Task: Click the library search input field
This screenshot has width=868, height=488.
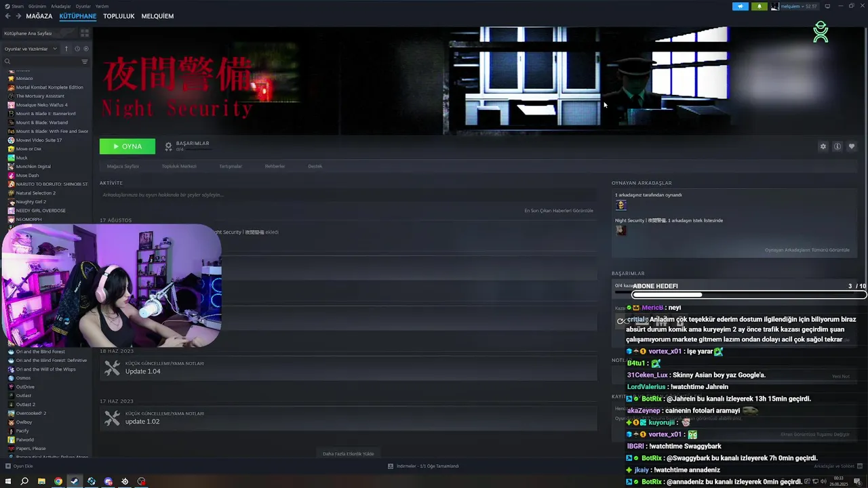Action: (x=46, y=62)
